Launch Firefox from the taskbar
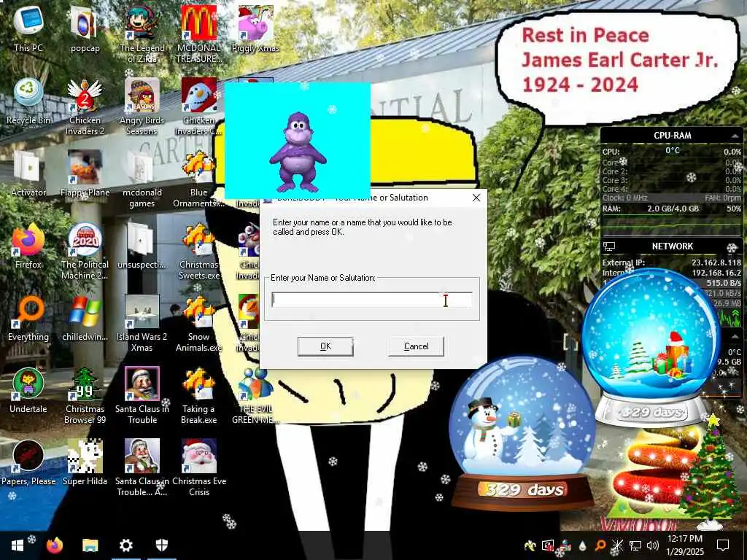This screenshot has width=747, height=560. point(54,545)
